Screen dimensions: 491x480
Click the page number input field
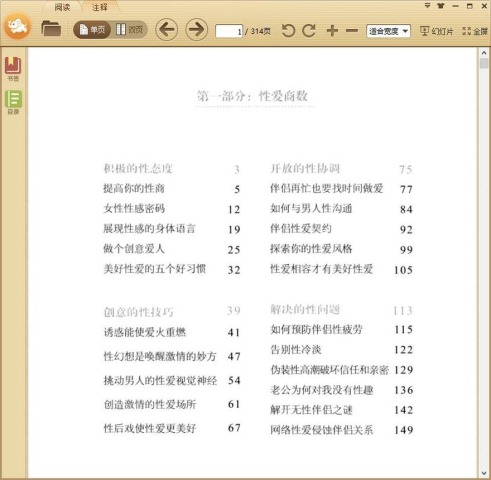tap(229, 31)
